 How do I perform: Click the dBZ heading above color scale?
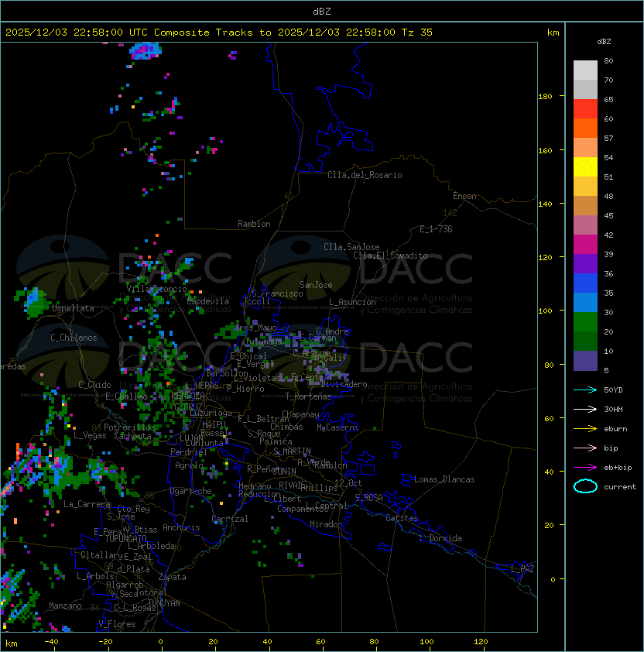coord(604,42)
